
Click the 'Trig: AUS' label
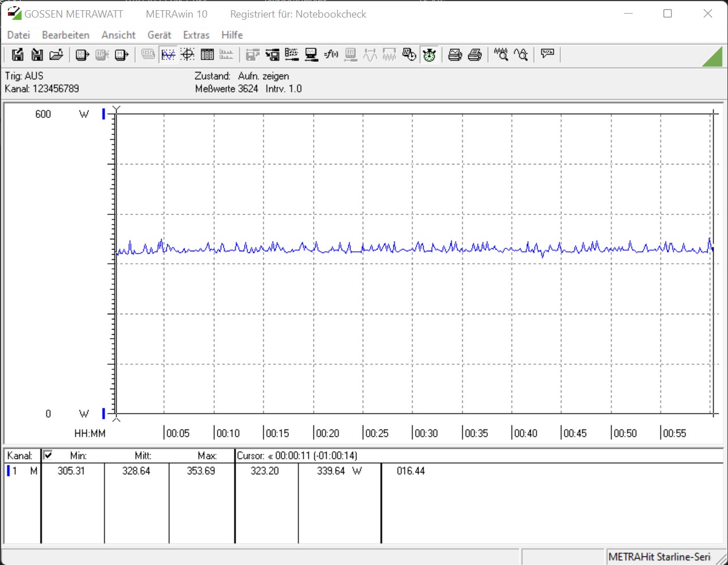point(24,76)
